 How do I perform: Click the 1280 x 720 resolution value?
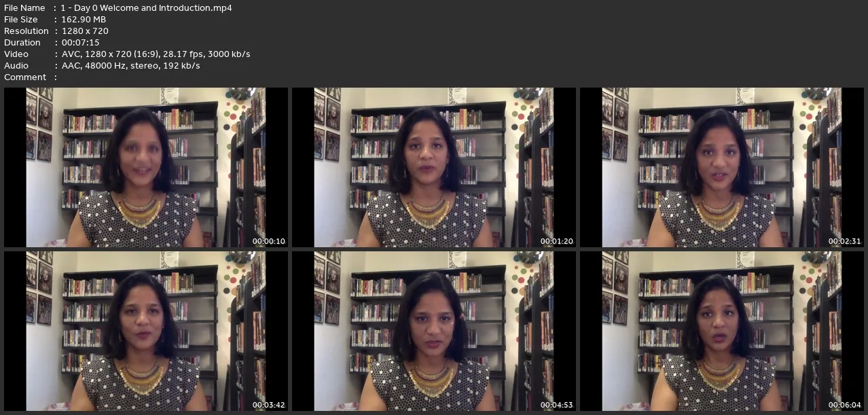point(85,31)
